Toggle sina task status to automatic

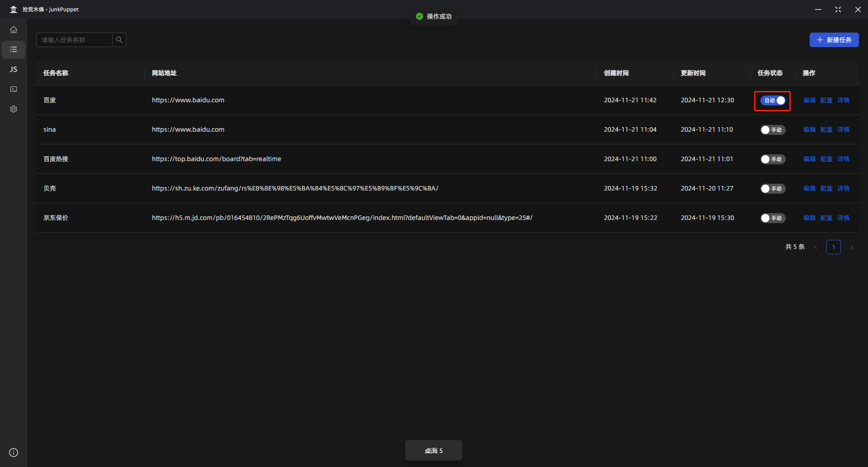pos(773,130)
